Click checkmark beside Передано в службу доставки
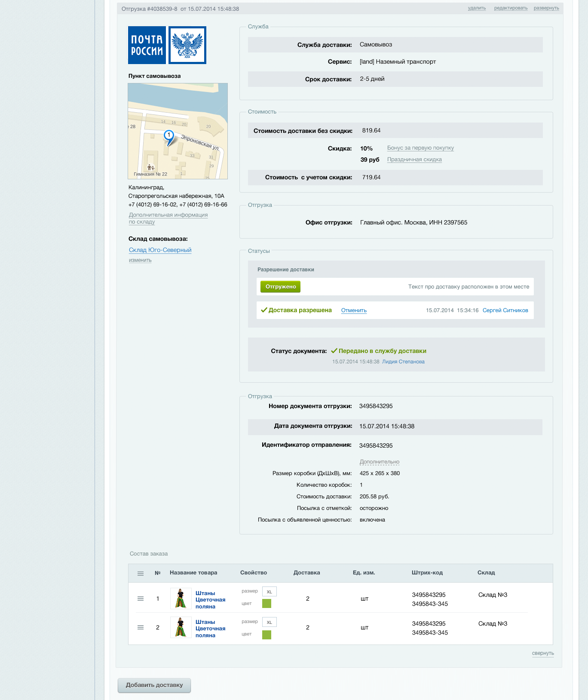This screenshot has width=588, height=700. coord(334,351)
